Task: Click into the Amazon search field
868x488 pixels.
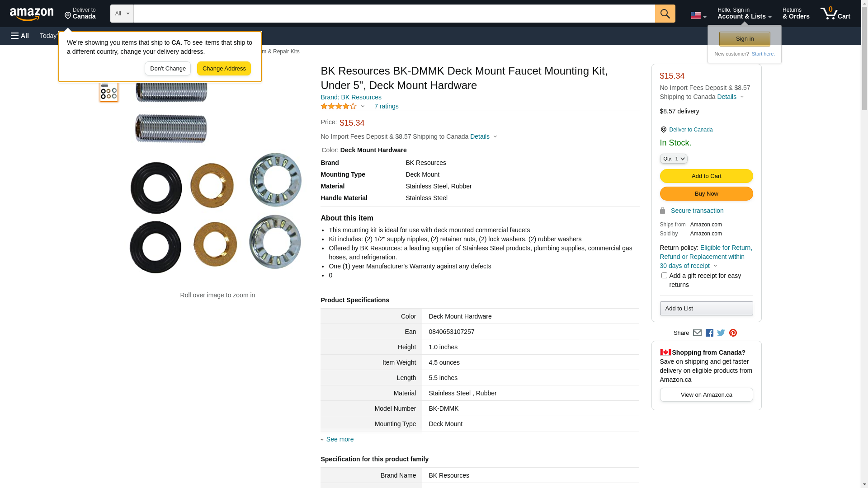Action: click(394, 14)
